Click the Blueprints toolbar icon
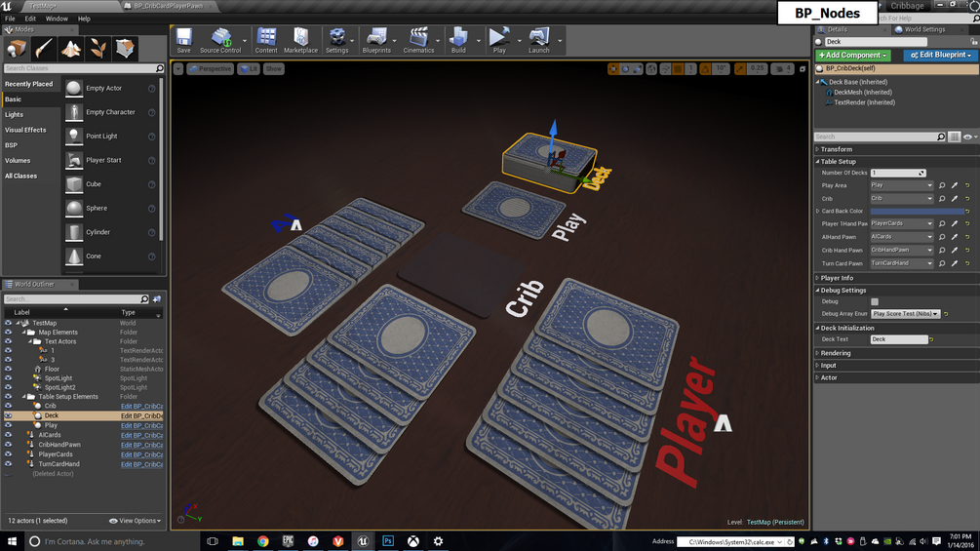 pyautogui.click(x=376, y=41)
